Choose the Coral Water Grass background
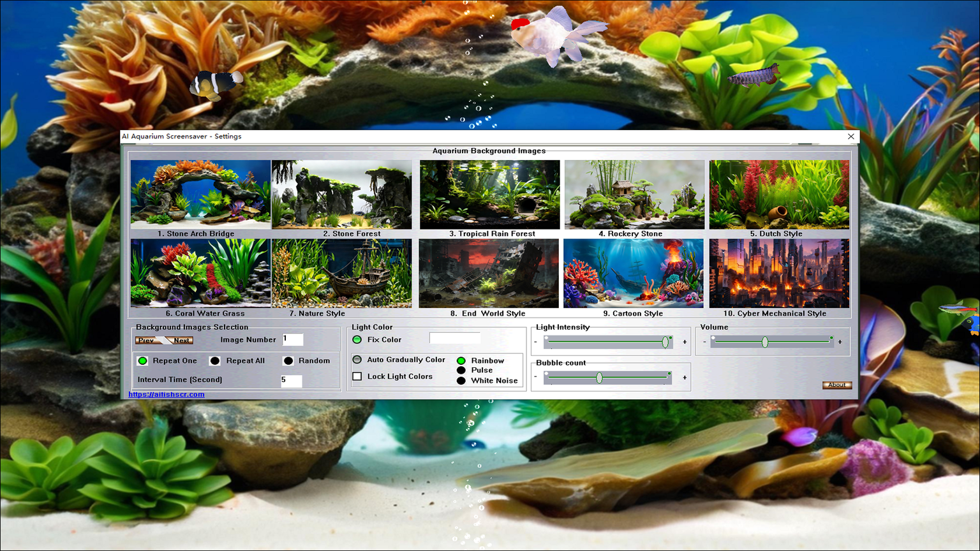Image resolution: width=980 pixels, height=551 pixels. [200, 273]
